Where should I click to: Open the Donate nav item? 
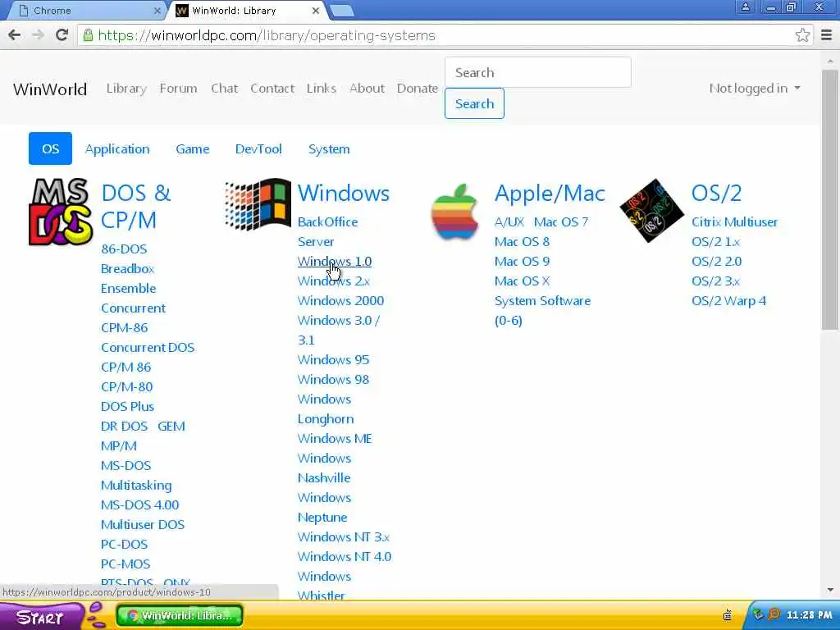pyautogui.click(x=418, y=89)
